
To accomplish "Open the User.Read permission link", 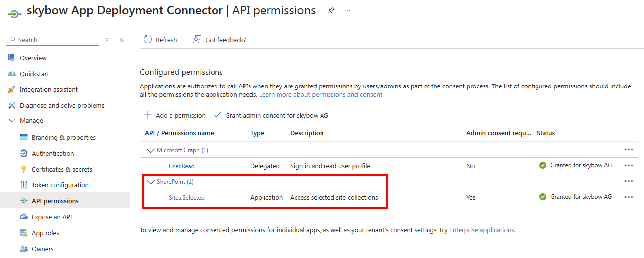I will [182, 166].
